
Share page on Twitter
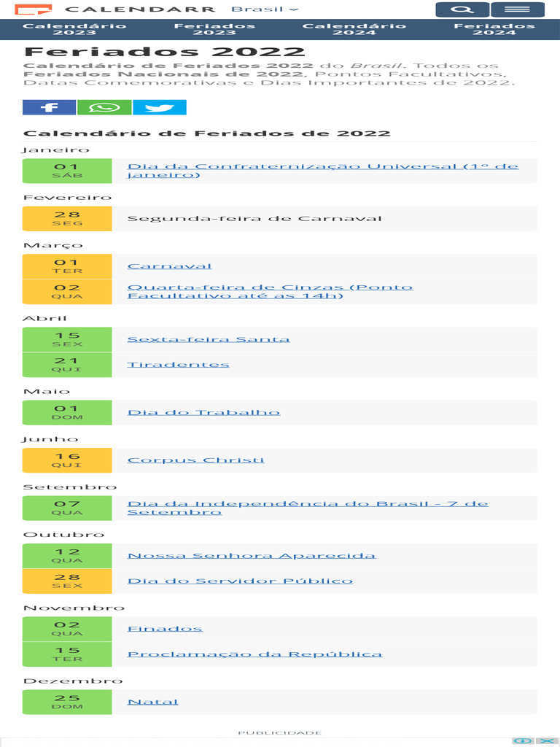click(160, 107)
